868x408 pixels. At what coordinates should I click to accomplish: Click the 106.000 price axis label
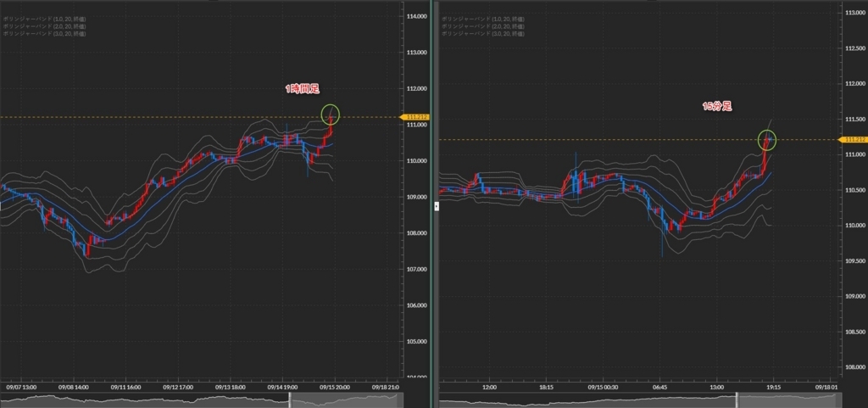pyautogui.click(x=416, y=305)
